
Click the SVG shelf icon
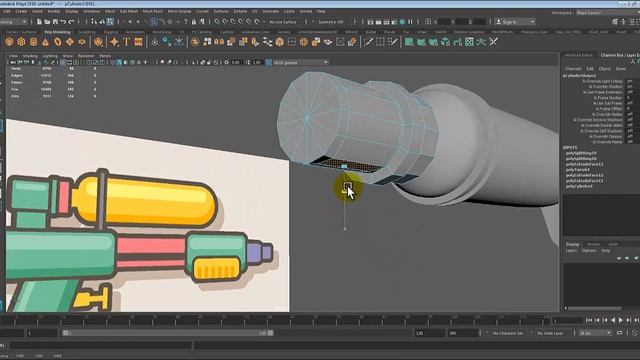(x=138, y=42)
